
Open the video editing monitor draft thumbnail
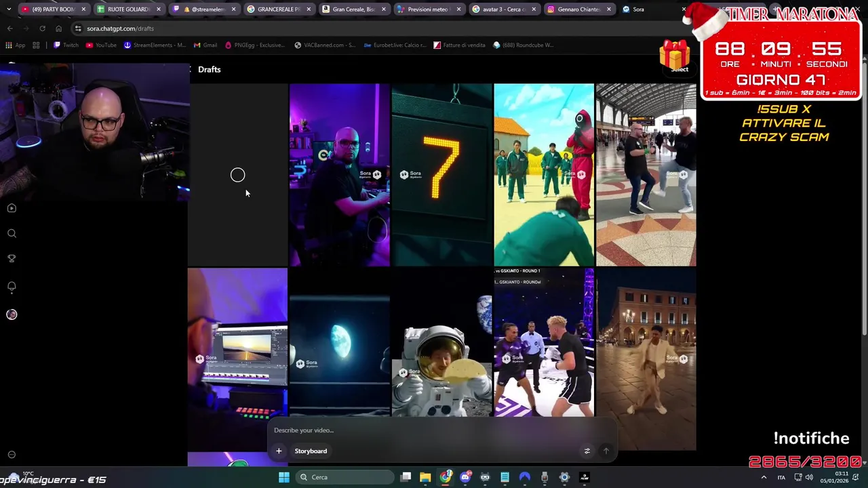[x=237, y=359]
